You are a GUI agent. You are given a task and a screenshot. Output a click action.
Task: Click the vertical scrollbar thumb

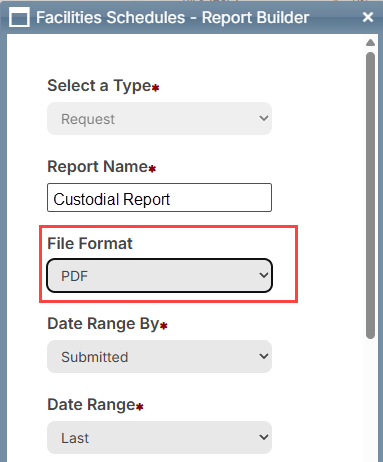click(x=370, y=196)
